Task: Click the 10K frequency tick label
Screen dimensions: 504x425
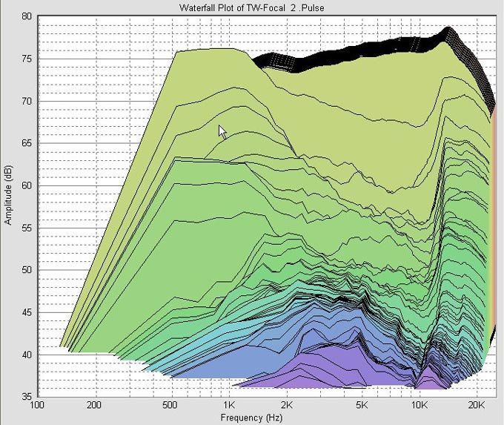Action: pyautogui.click(x=420, y=406)
